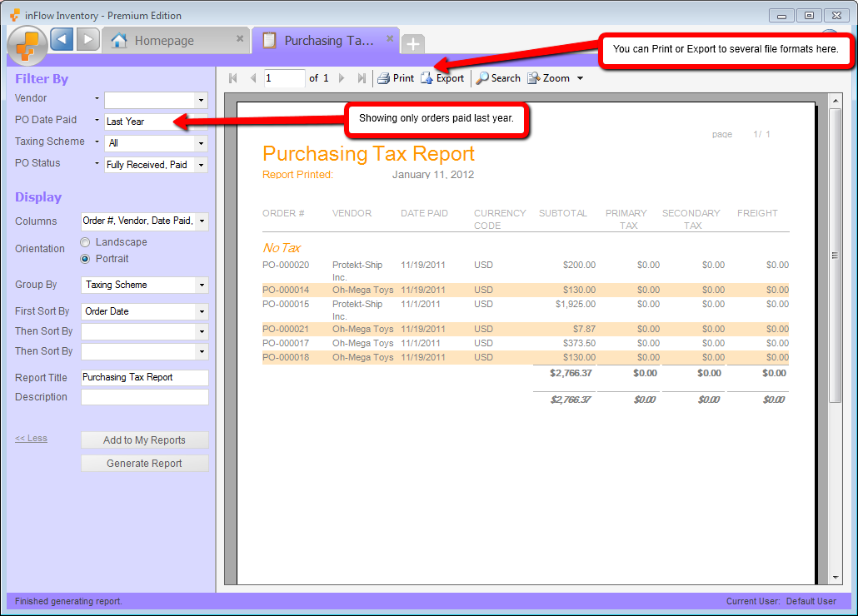Toggle the Vendor filter operator arrow
The height and width of the screenshot is (616, 858).
point(97,98)
